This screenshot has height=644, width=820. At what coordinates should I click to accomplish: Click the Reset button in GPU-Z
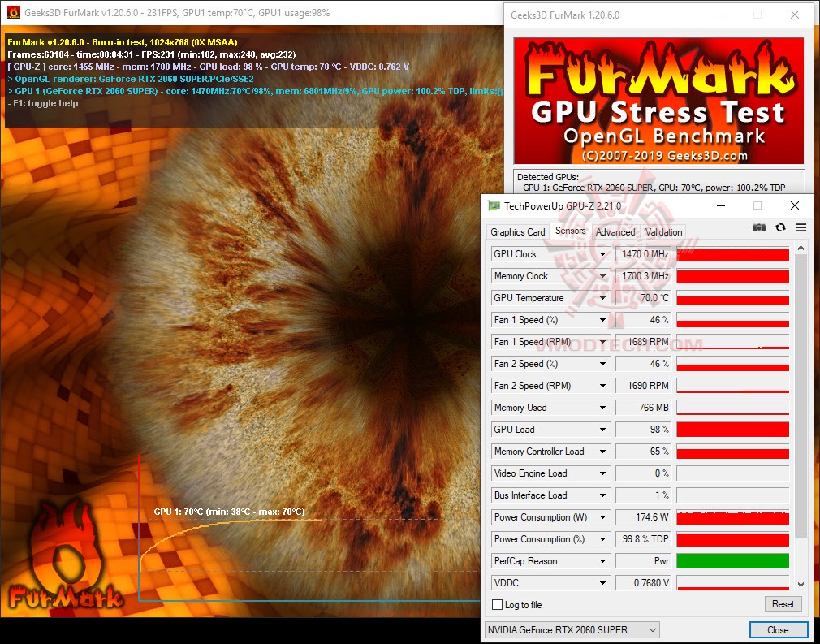point(783,604)
